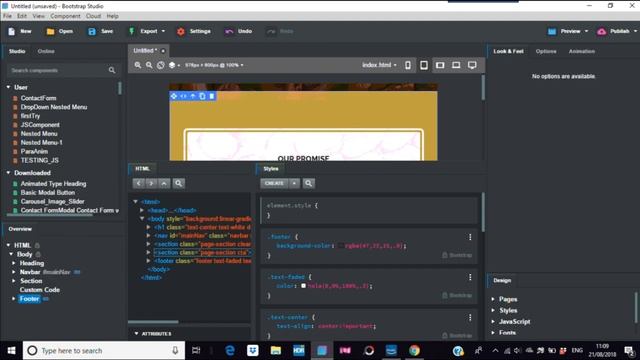Viewport: 640px width, 360px height.
Task: Zoom out on the canvas
Action: point(149,65)
